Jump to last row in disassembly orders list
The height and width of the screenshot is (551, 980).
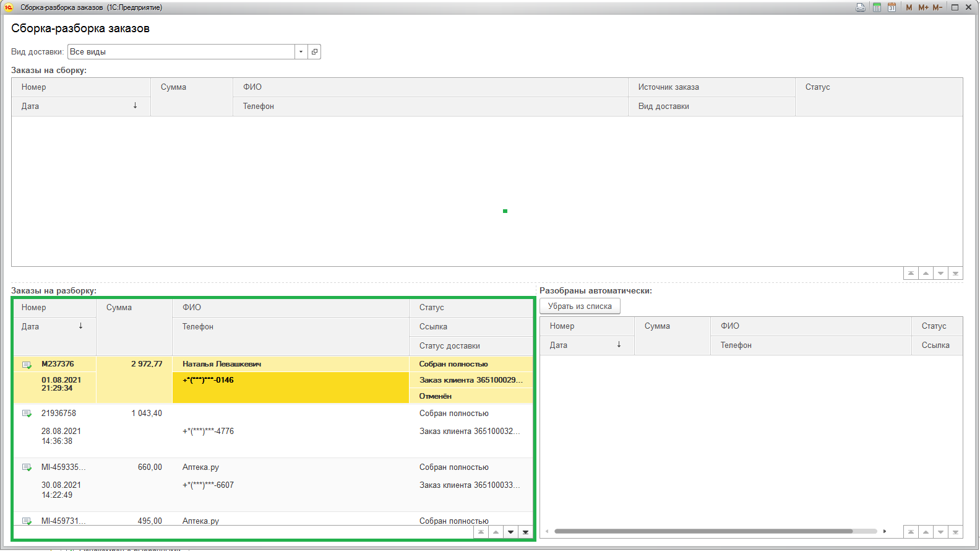point(525,532)
